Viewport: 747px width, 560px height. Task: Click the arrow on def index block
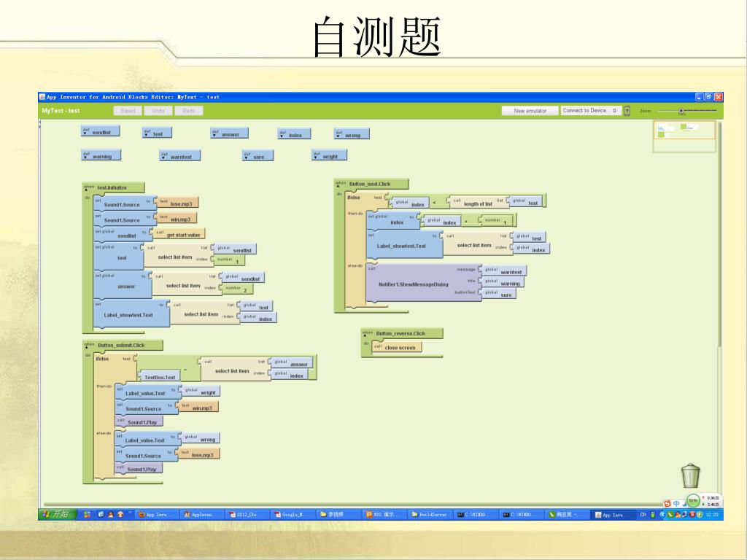[282, 135]
